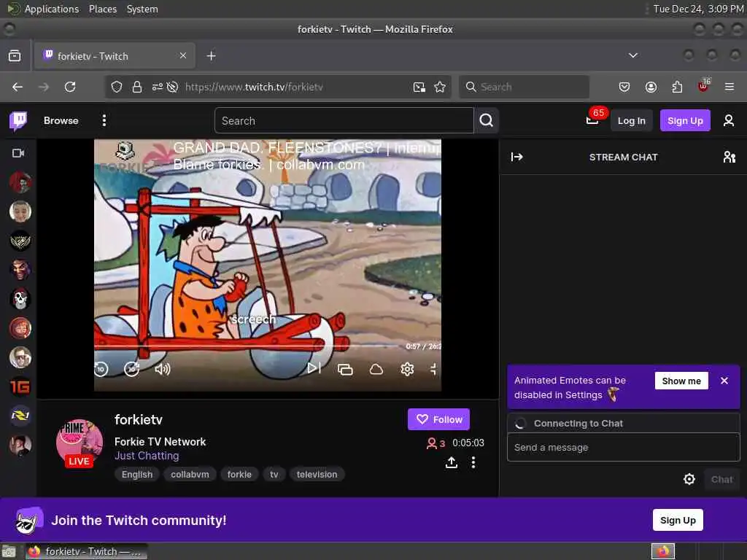View site security lock information

point(137,87)
